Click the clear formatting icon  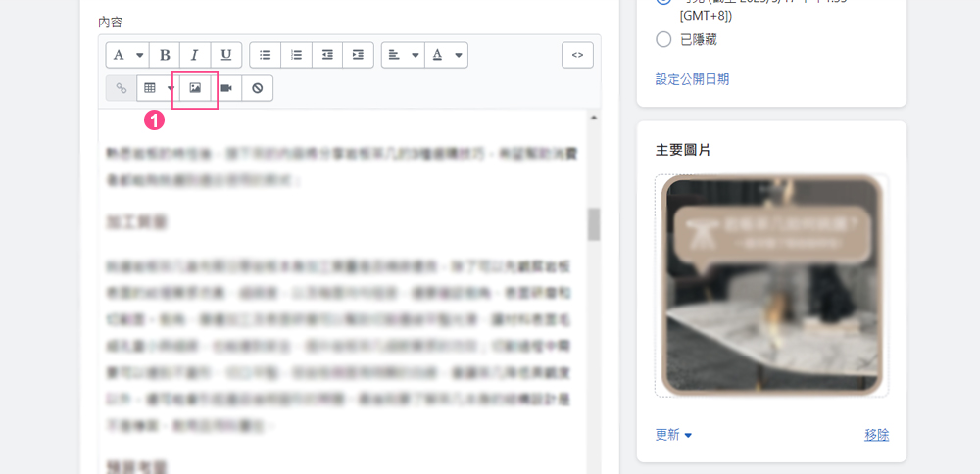(258, 88)
